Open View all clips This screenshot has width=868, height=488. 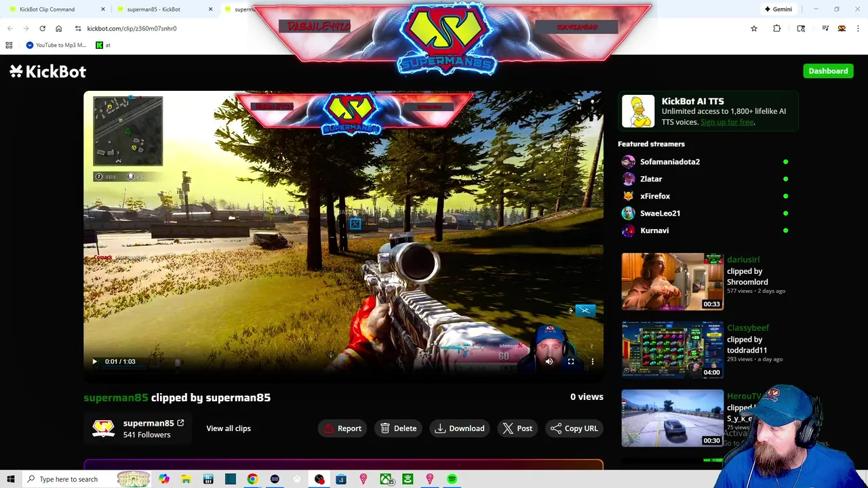coord(229,428)
